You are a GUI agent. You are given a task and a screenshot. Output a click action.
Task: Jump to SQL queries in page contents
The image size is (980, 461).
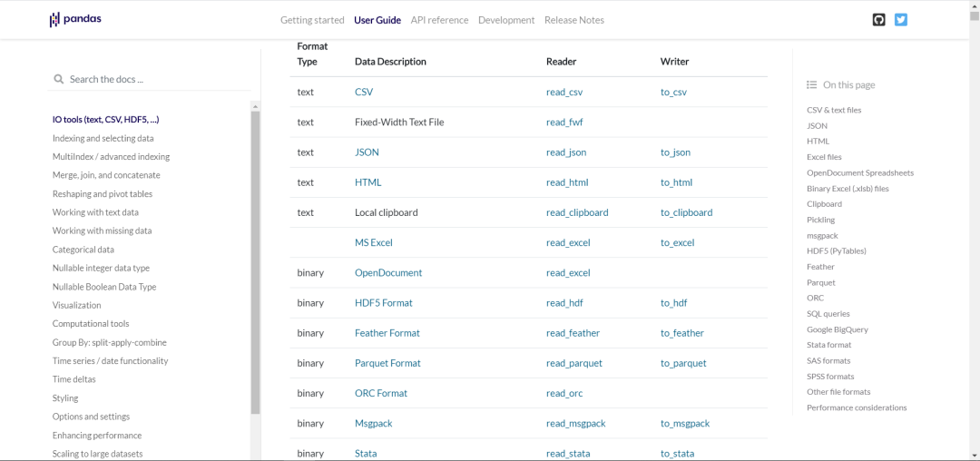(828, 314)
